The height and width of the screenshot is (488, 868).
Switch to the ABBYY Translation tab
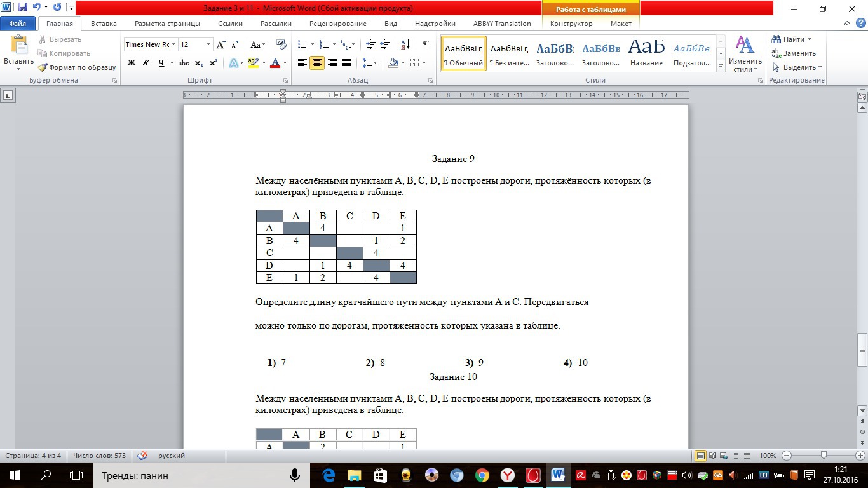tap(502, 24)
